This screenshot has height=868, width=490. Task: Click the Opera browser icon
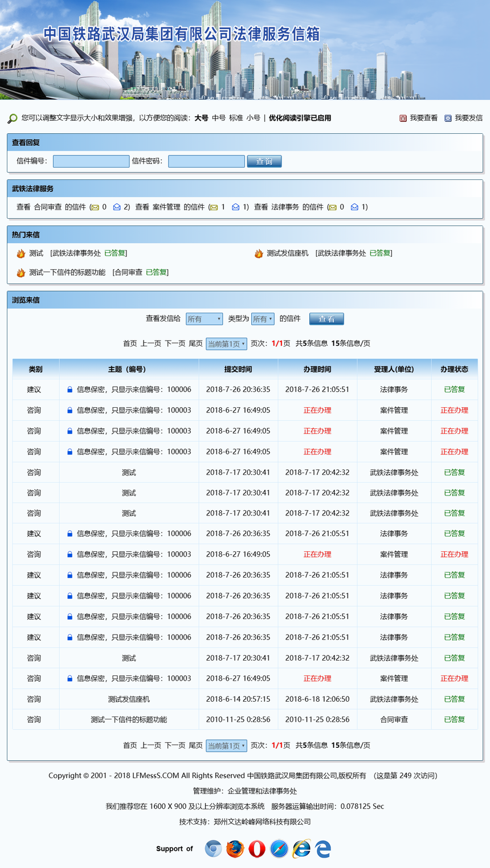[x=257, y=849]
